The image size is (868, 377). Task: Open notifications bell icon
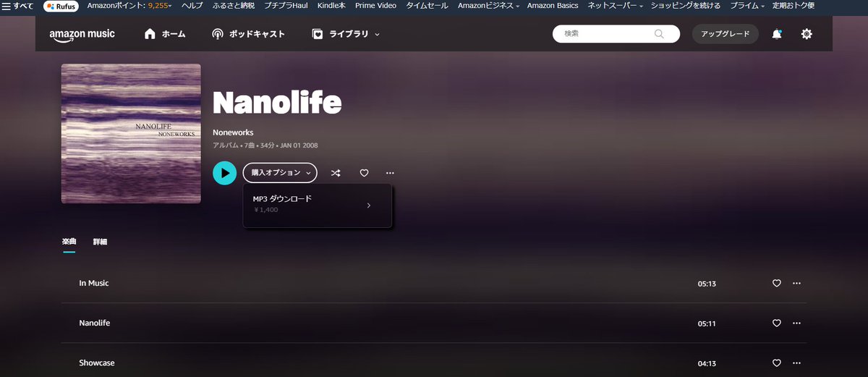(x=777, y=34)
